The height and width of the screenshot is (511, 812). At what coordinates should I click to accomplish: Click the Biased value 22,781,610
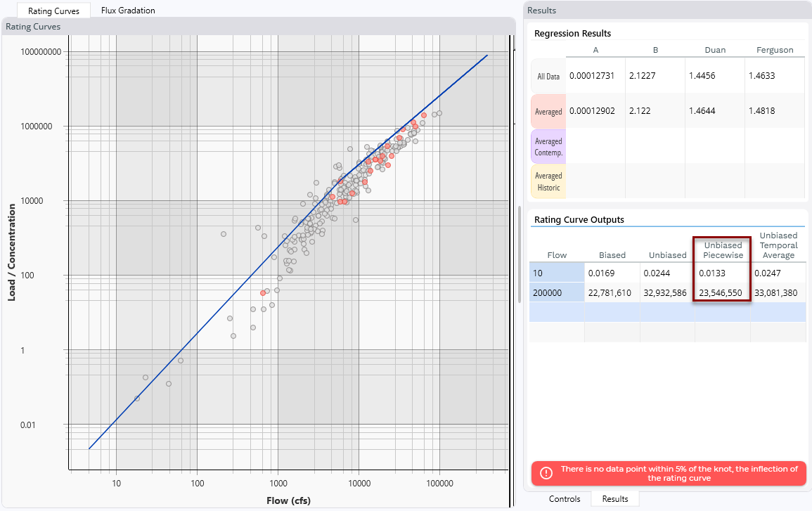[x=611, y=292]
